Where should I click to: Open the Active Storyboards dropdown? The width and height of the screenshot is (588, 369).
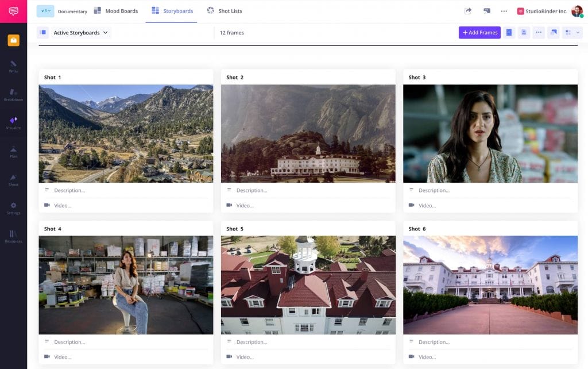coord(77,32)
